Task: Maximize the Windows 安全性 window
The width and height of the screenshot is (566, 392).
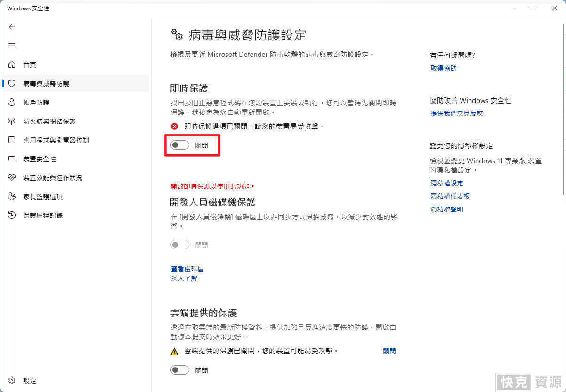Action: click(x=533, y=8)
